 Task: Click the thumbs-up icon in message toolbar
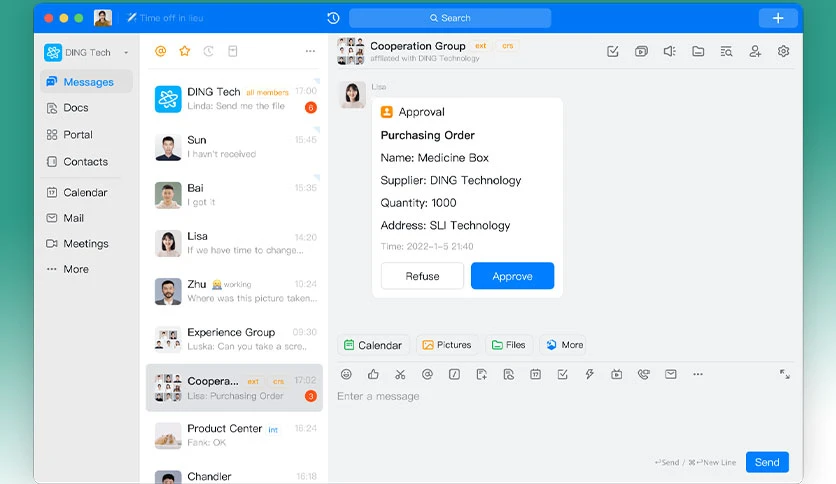373,374
